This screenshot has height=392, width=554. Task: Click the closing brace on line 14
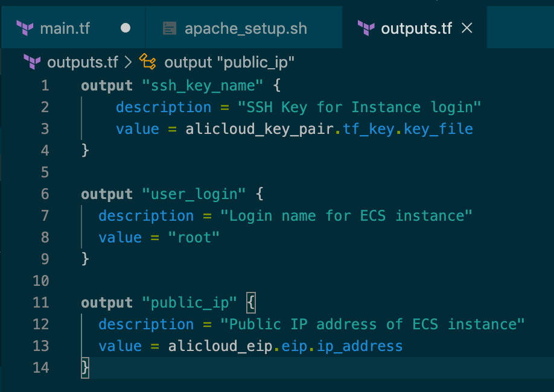85,368
